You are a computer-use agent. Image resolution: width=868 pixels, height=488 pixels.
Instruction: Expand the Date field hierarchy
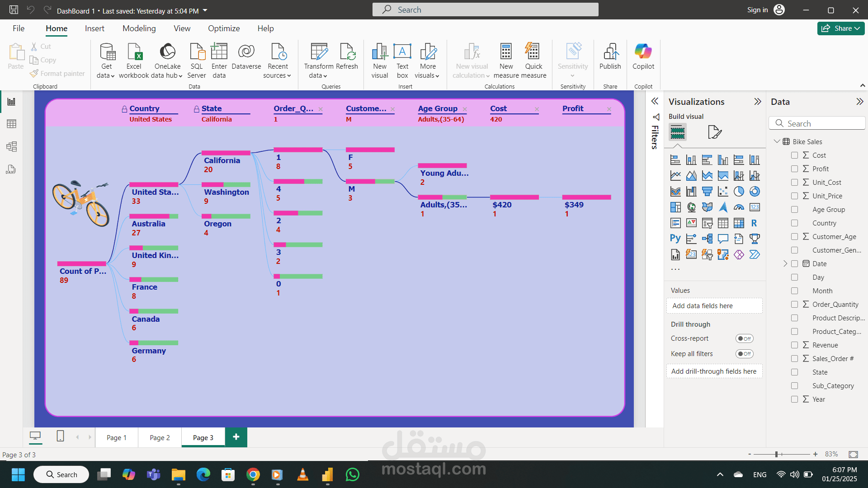coord(785,264)
